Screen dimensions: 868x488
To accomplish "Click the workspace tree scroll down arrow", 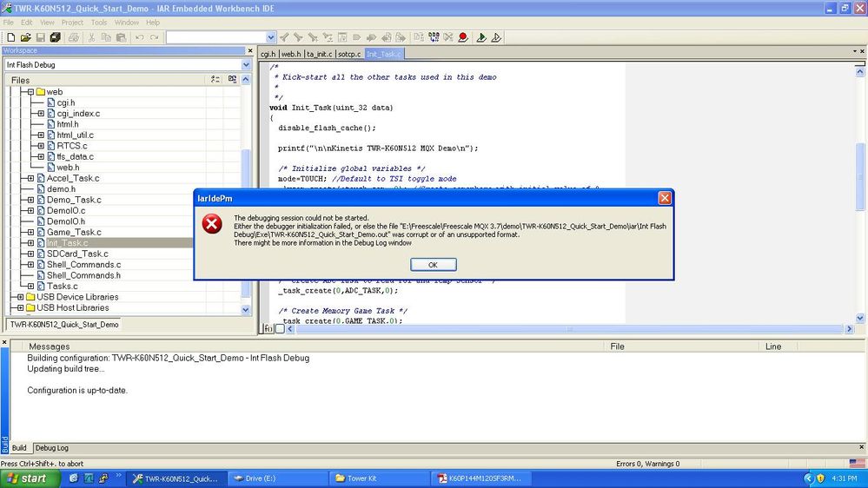I will (246, 310).
